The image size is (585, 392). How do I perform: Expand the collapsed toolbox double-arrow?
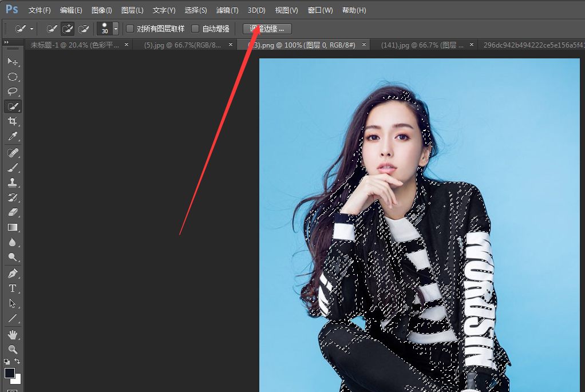coord(6,43)
